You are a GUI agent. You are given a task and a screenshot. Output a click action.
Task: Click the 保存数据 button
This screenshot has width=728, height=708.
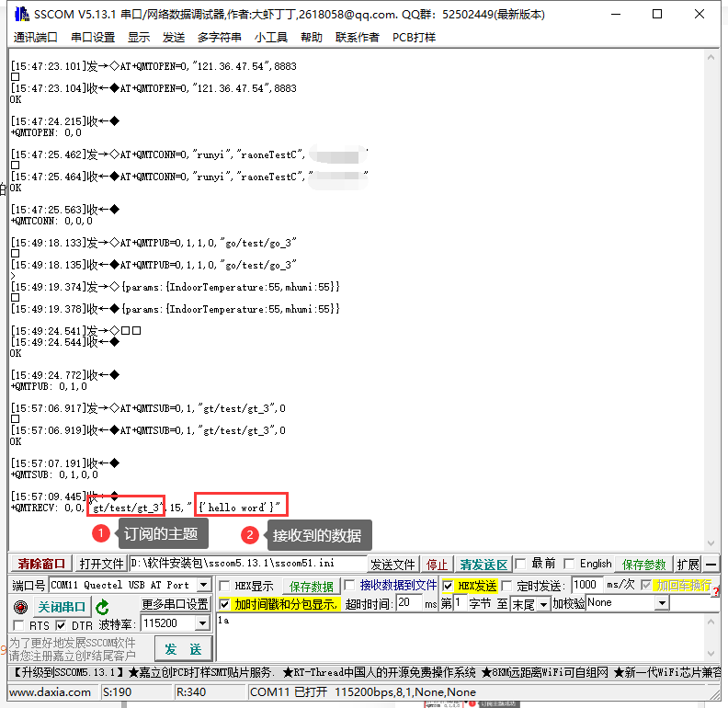coord(311,587)
